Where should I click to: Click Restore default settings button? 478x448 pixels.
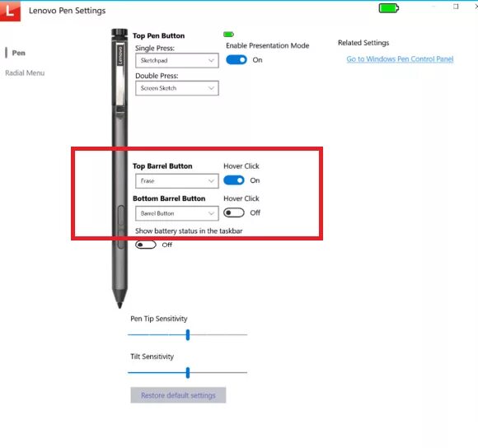178,395
